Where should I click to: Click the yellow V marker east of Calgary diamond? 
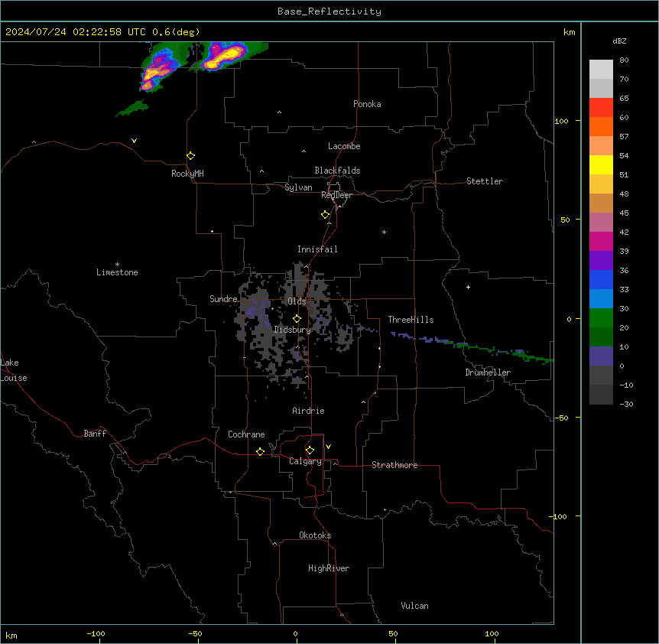point(328,447)
